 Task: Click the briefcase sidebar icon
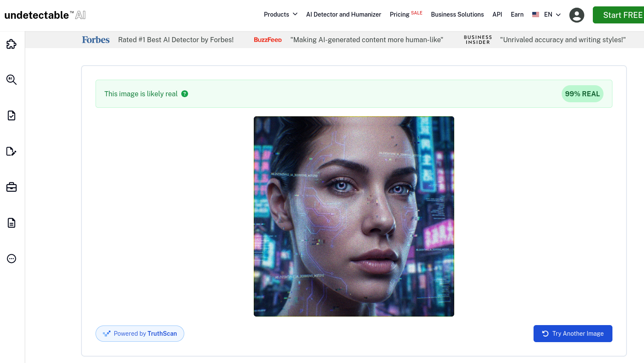pos(11,187)
